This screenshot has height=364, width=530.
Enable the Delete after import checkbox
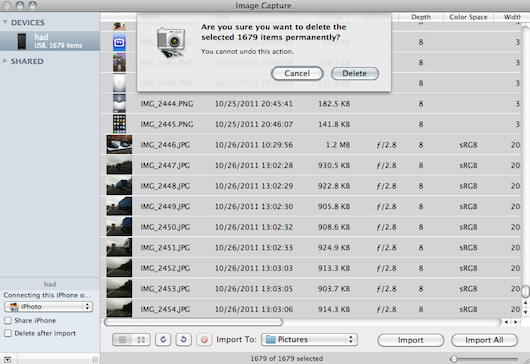(8, 333)
